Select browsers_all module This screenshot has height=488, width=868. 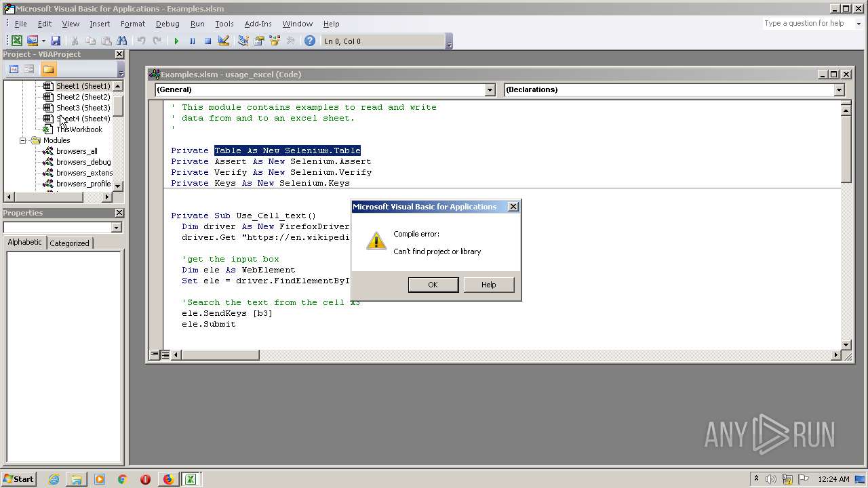(77, 151)
